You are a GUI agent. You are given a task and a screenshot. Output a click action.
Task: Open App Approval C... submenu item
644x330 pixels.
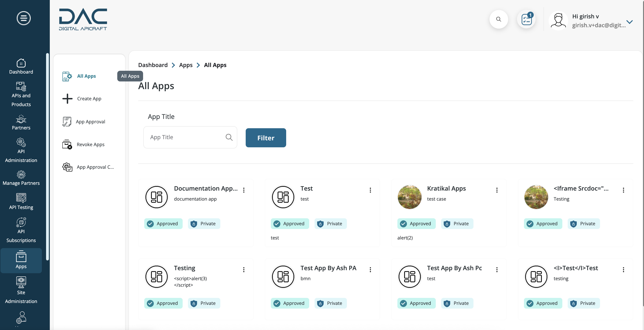point(88,167)
